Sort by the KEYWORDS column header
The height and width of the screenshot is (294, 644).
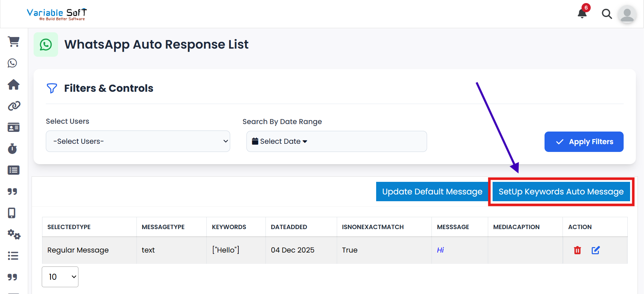pyautogui.click(x=229, y=227)
